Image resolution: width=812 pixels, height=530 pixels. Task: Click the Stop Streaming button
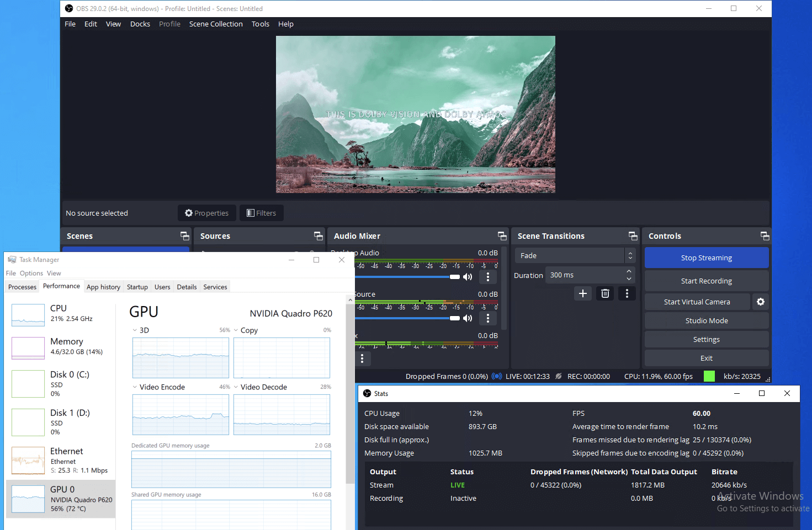click(x=706, y=258)
